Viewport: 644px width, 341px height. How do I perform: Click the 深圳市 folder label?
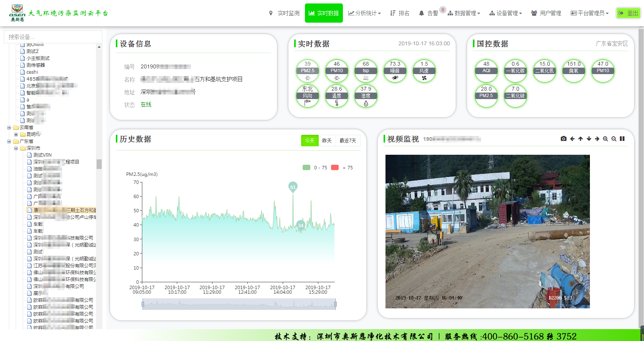coord(33,148)
